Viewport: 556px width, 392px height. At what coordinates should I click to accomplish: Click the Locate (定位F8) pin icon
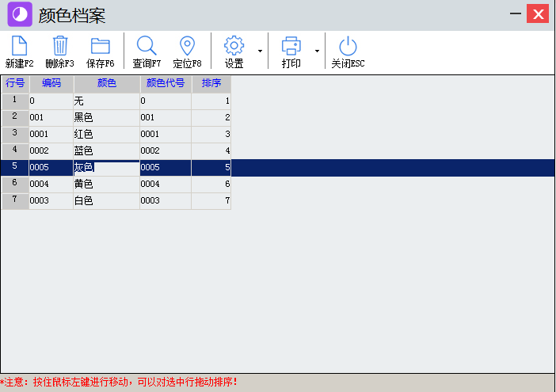point(187,46)
